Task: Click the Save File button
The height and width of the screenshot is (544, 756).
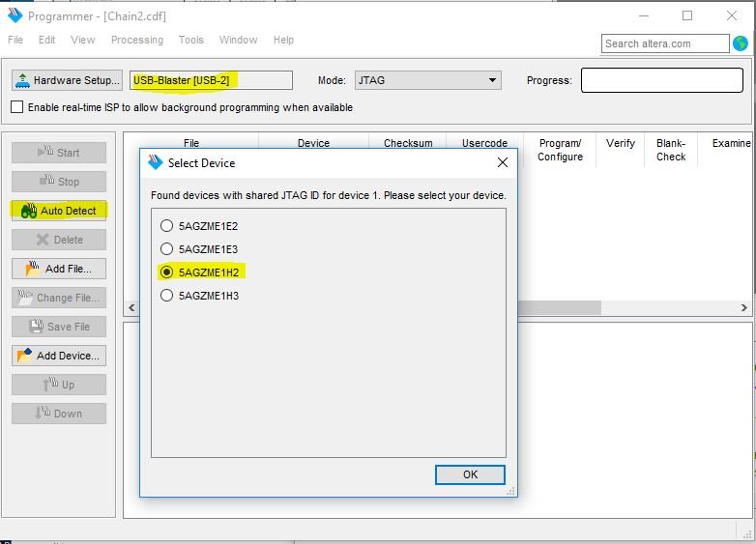Action: click(x=59, y=327)
